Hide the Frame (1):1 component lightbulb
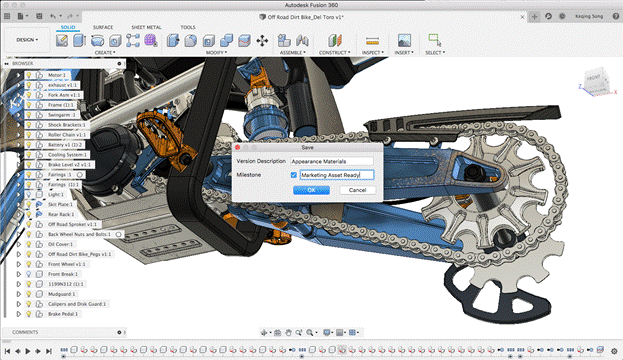The width and height of the screenshot is (623, 360). pos(29,105)
